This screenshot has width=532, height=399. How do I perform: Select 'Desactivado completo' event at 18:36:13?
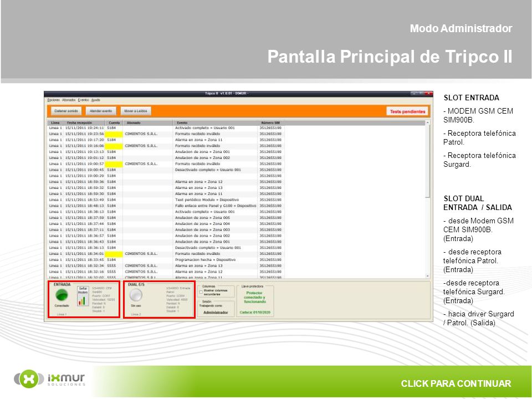pos(208,248)
